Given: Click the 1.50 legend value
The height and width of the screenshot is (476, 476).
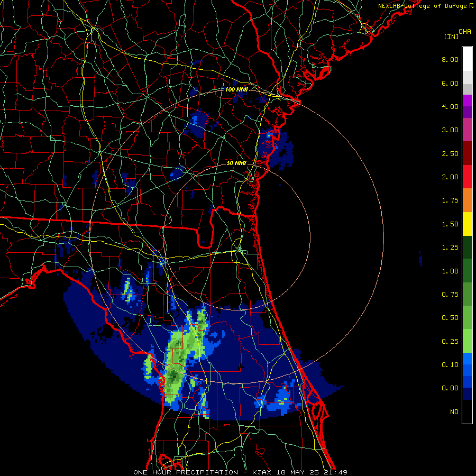Looking at the screenshot, I should pos(450,224).
